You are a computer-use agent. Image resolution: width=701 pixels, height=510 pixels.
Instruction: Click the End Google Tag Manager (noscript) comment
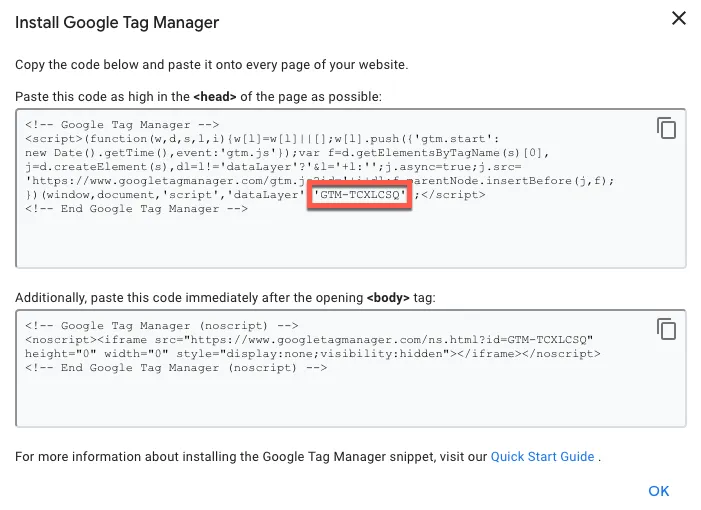(x=176, y=368)
